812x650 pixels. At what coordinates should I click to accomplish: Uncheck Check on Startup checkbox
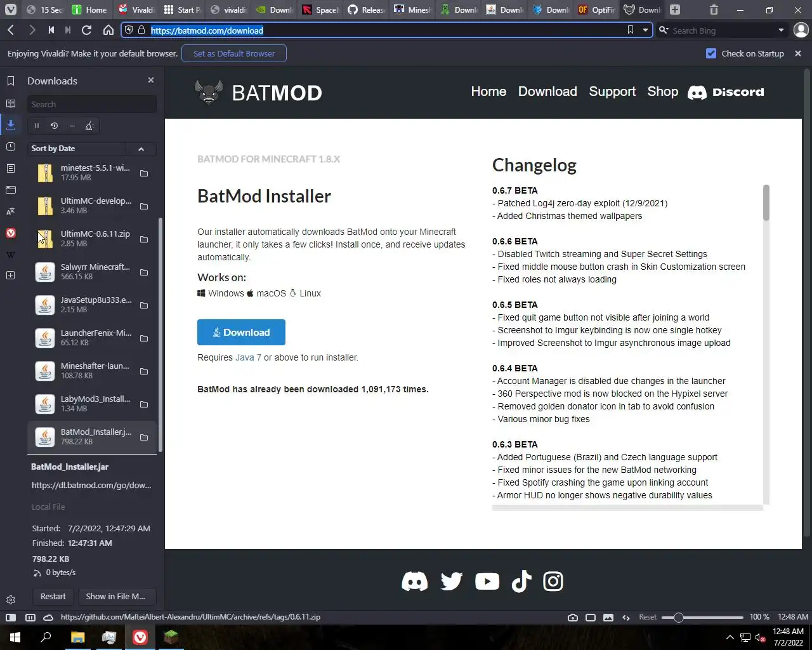pyautogui.click(x=711, y=53)
